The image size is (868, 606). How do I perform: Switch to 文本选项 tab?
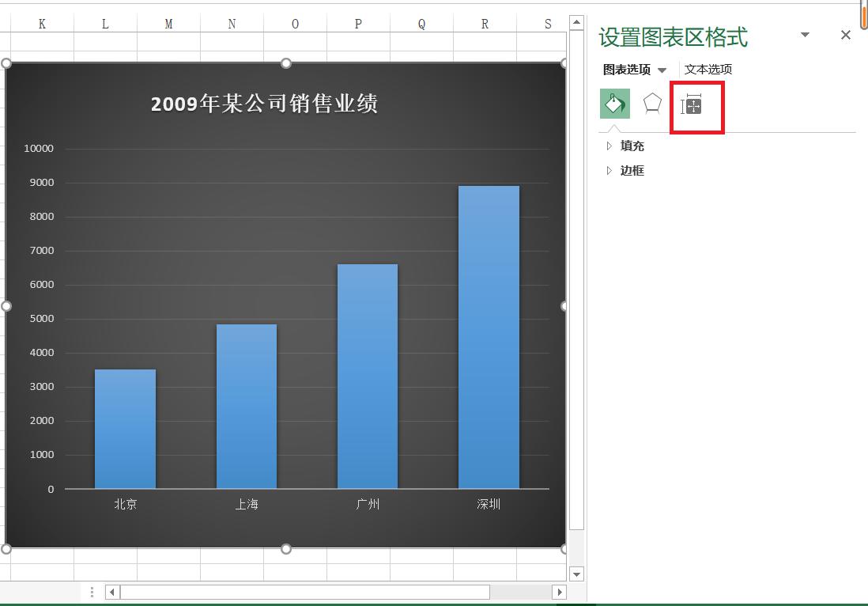coord(708,70)
